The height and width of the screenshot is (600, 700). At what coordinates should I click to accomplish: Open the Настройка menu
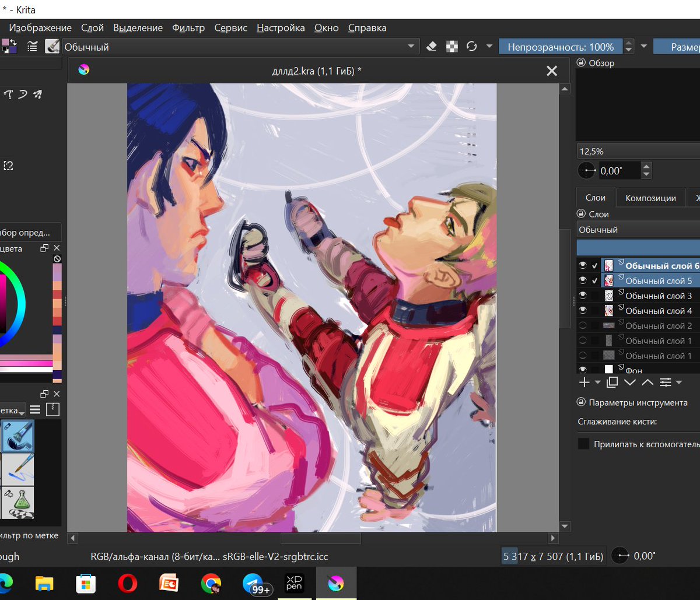coord(281,28)
